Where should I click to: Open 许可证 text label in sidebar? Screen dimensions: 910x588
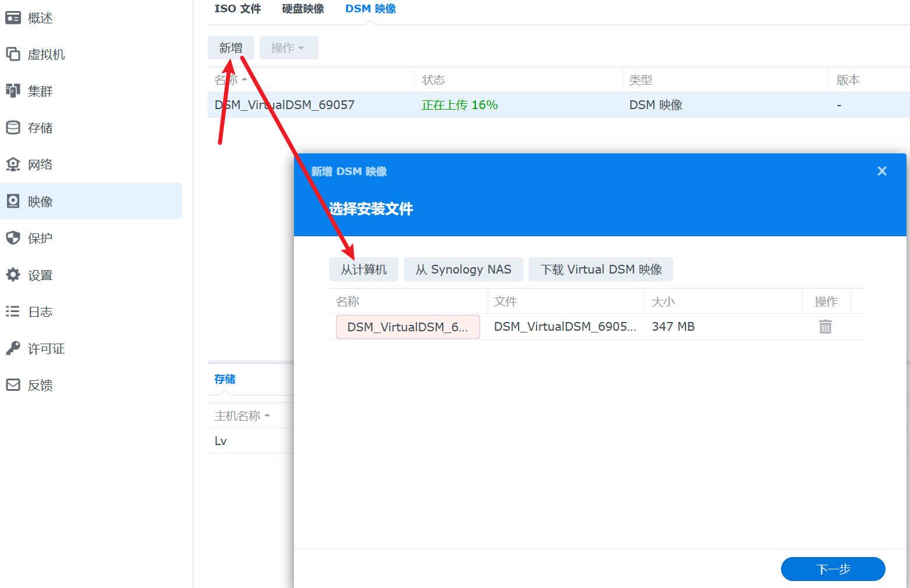(x=47, y=348)
